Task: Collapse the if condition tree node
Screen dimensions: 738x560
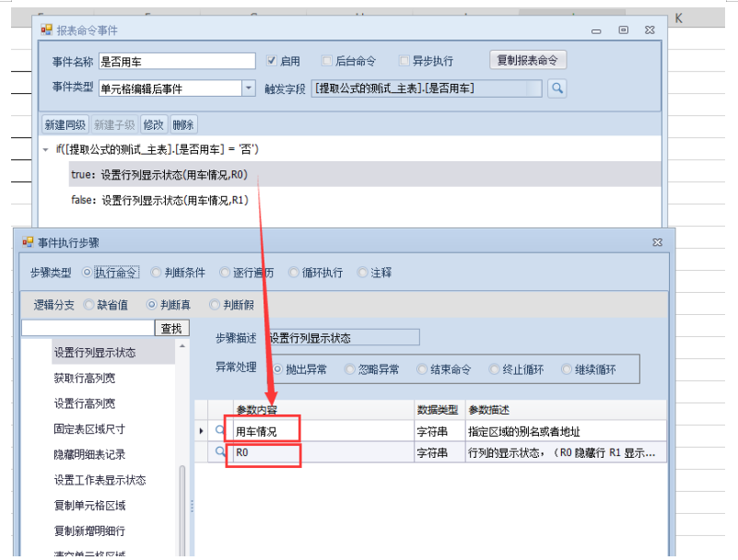Action: [46, 148]
